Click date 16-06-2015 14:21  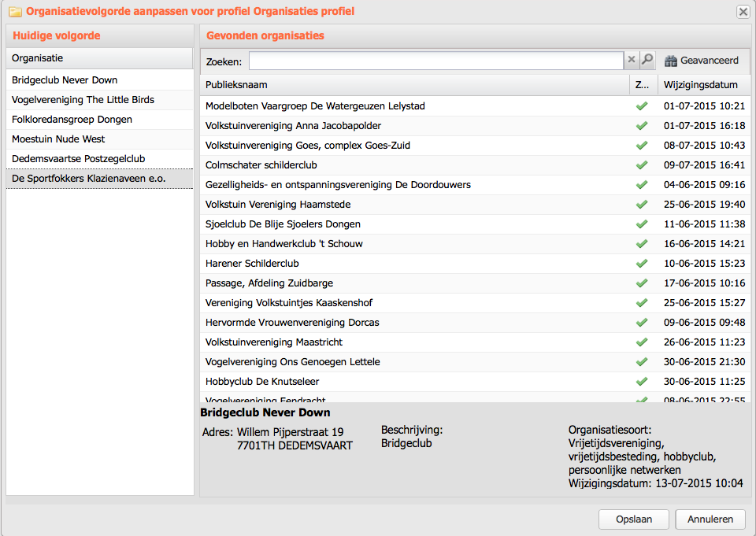tap(704, 244)
